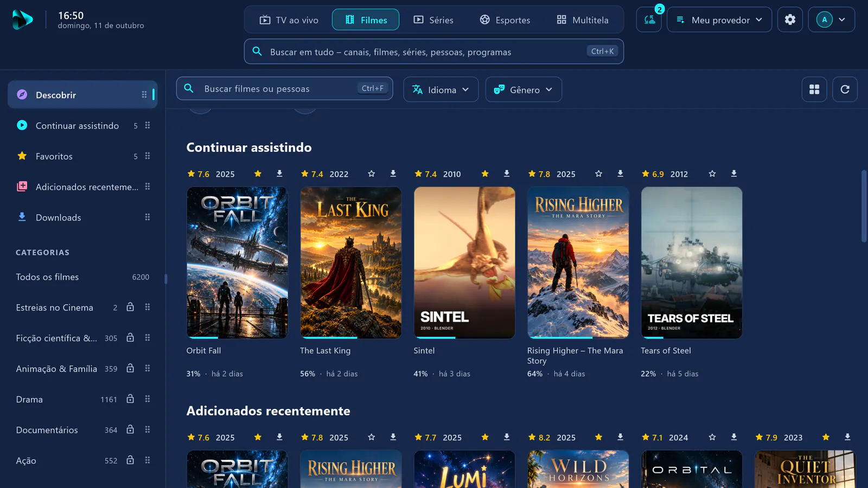Open the Séries tab
This screenshot has width=868, height=488.
[433, 20]
